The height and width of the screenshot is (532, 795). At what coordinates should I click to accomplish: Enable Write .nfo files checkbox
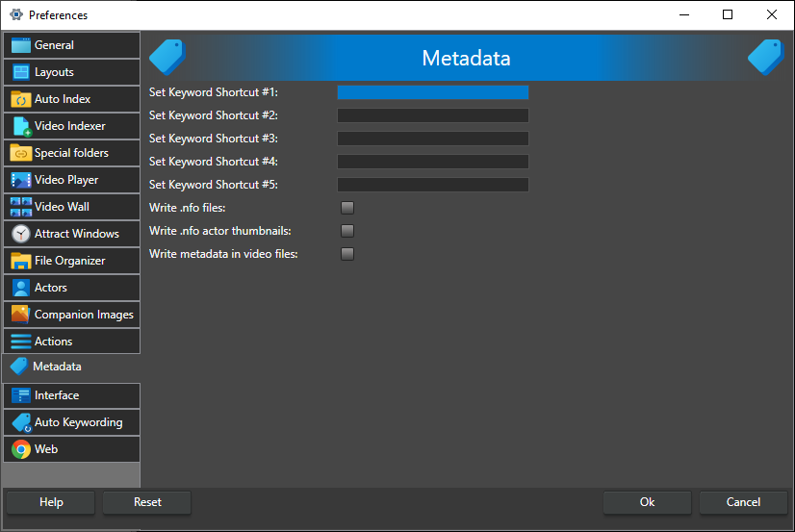pyautogui.click(x=347, y=208)
